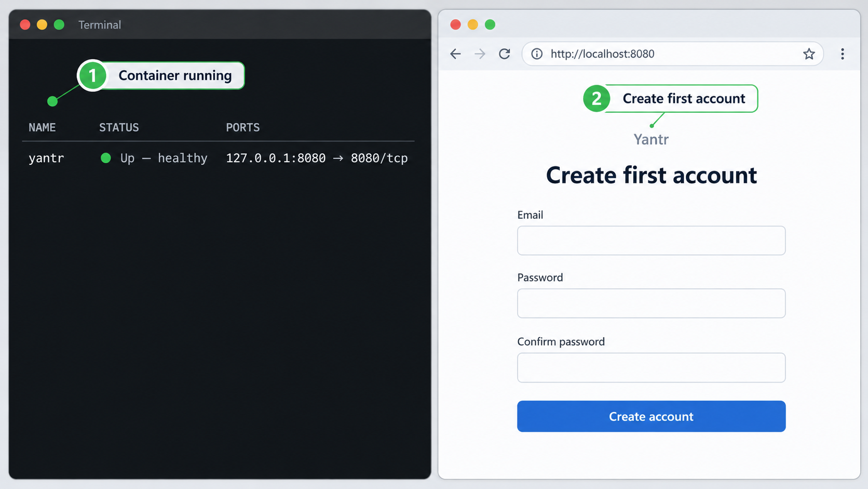Select the 'yantr' container name in Terminal
The width and height of the screenshot is (868, 489).
pyautogui.click(x=46, y=158)
